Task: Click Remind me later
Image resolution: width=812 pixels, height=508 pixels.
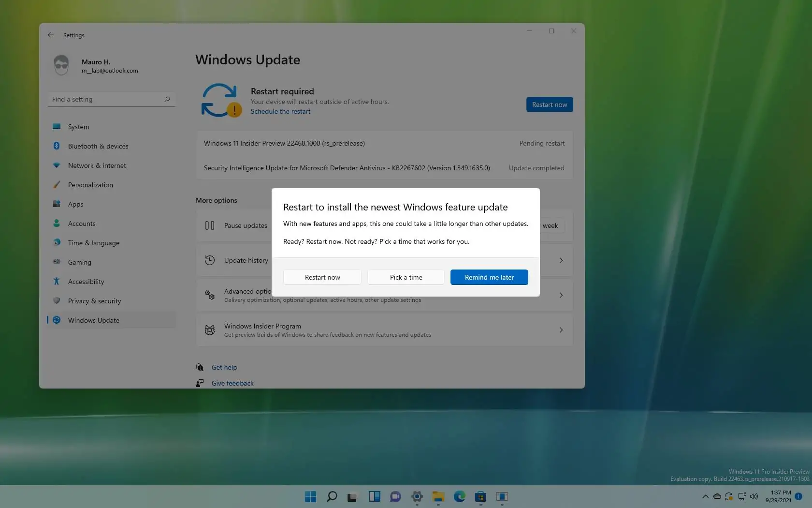Action: [x=489, y=277]
